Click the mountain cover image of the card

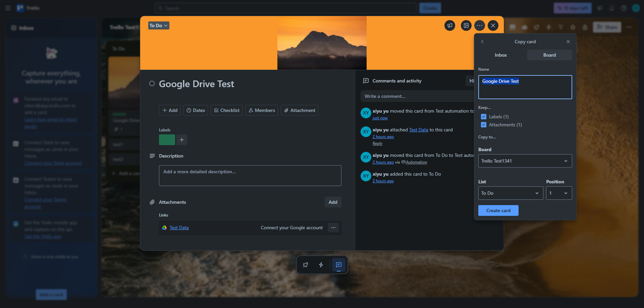pos(322,43)
